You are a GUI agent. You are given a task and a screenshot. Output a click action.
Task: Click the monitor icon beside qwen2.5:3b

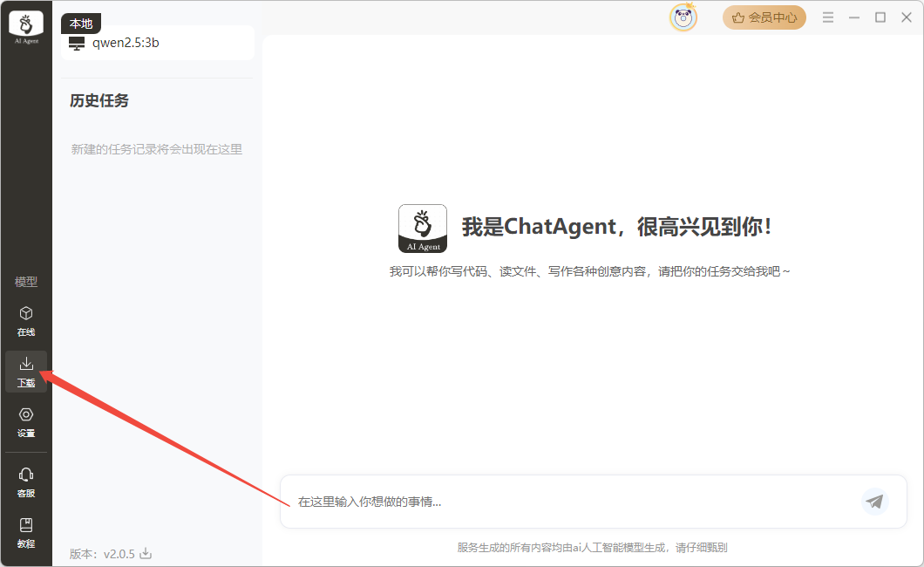click(77, 43)
